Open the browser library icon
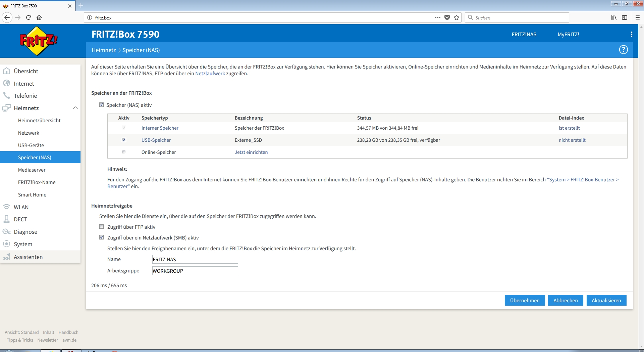The image size is (644, 352). tap(613, 17)
